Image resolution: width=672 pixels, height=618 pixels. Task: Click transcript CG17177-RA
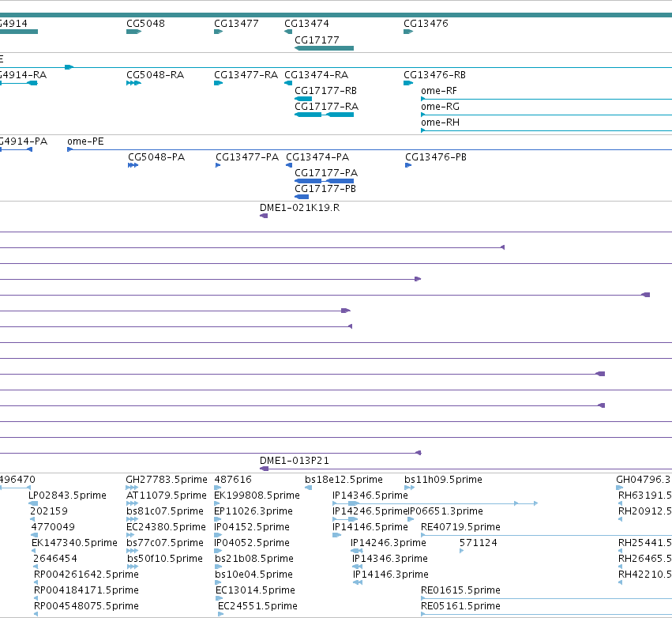click(x=327, y=107)
